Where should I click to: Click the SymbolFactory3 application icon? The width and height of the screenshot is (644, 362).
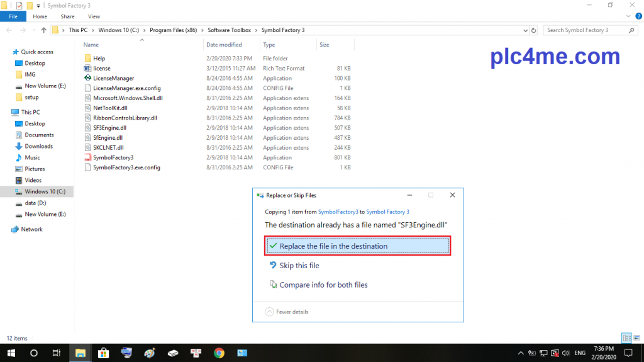point(87,157)
